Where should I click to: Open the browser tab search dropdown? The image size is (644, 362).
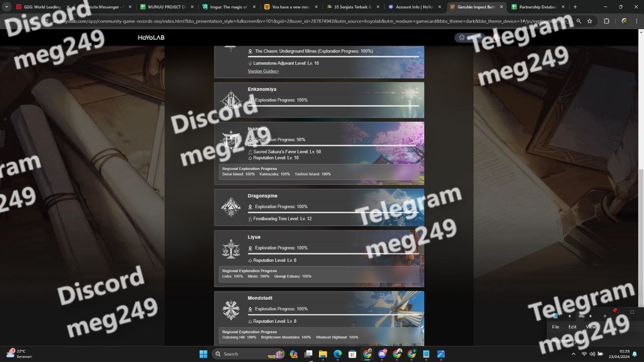click(7, 7)
